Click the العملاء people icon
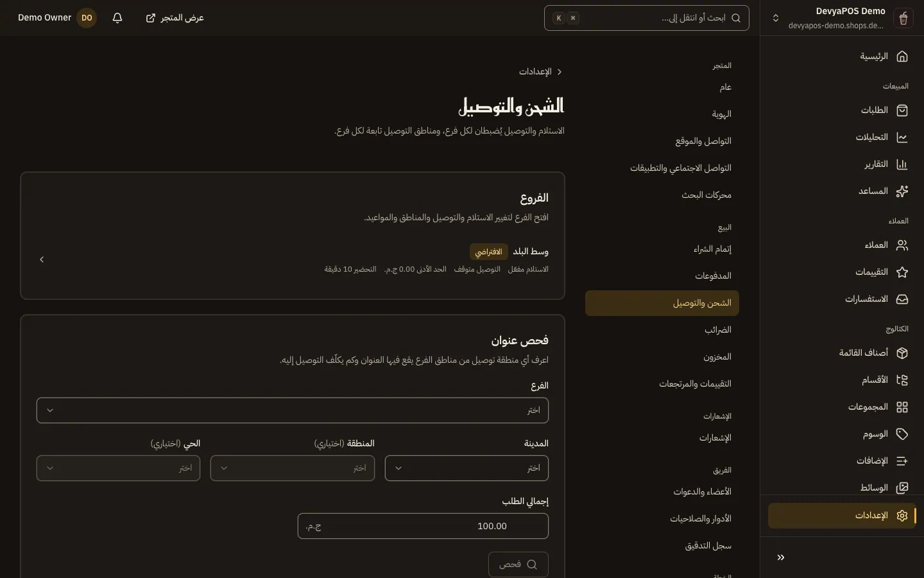 (902, 245)
